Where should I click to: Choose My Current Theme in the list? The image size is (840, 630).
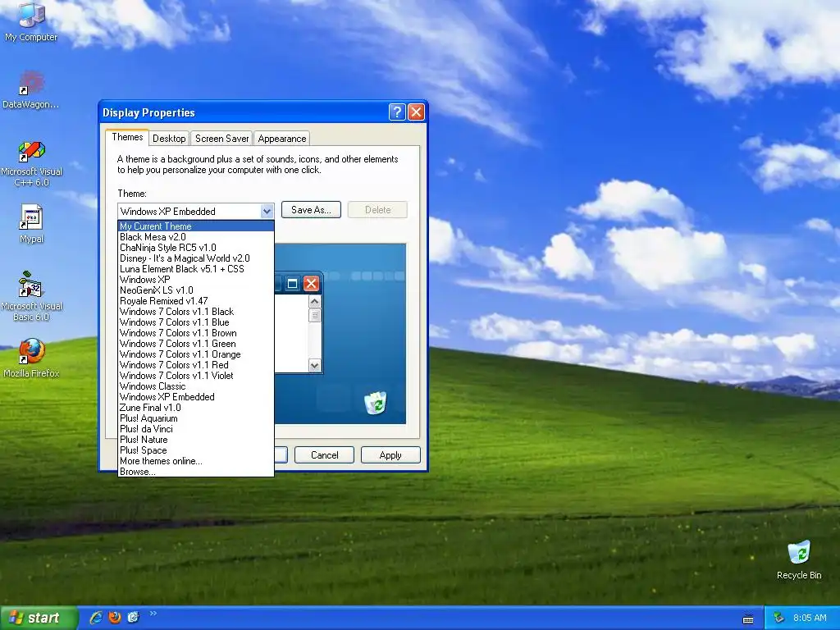(195, 226)
